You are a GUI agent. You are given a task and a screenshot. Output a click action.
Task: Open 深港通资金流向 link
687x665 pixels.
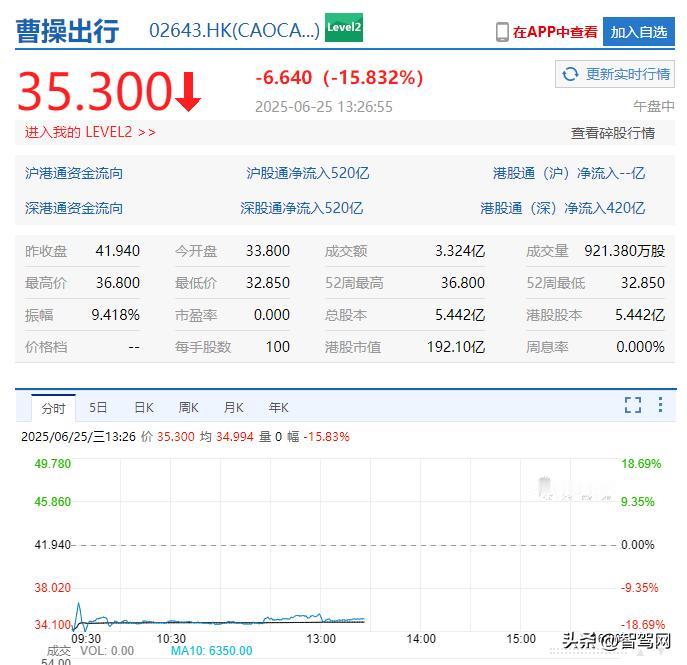click(74, 208)
